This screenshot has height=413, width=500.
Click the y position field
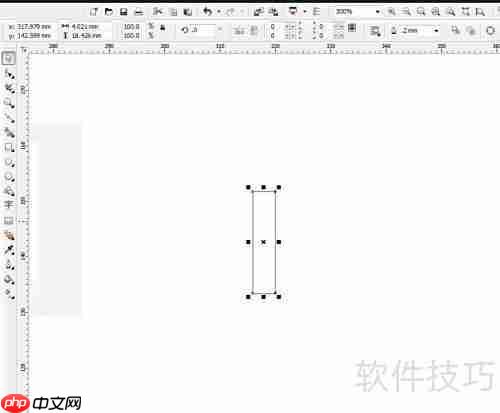coord(33,35)
